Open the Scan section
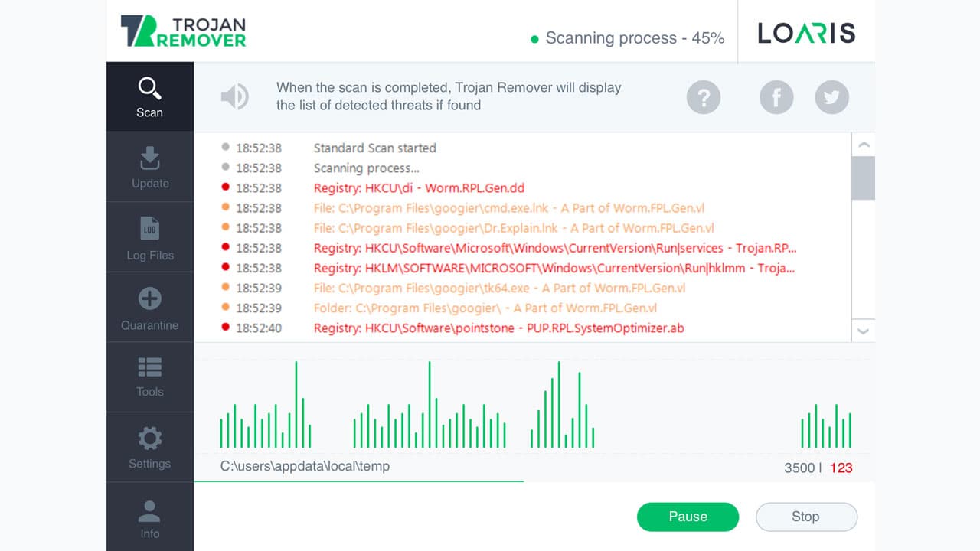Screen dimensions: 980x551 click(149, 96)
